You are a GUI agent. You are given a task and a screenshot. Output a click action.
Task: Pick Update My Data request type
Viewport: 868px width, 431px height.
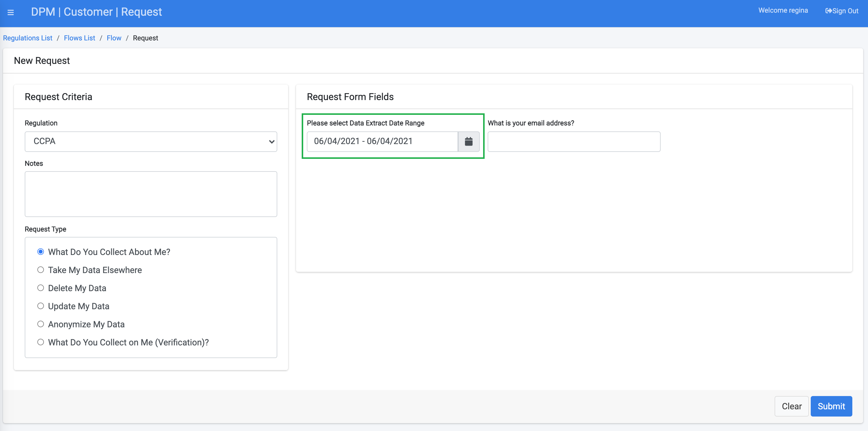(x=41, y=306)
